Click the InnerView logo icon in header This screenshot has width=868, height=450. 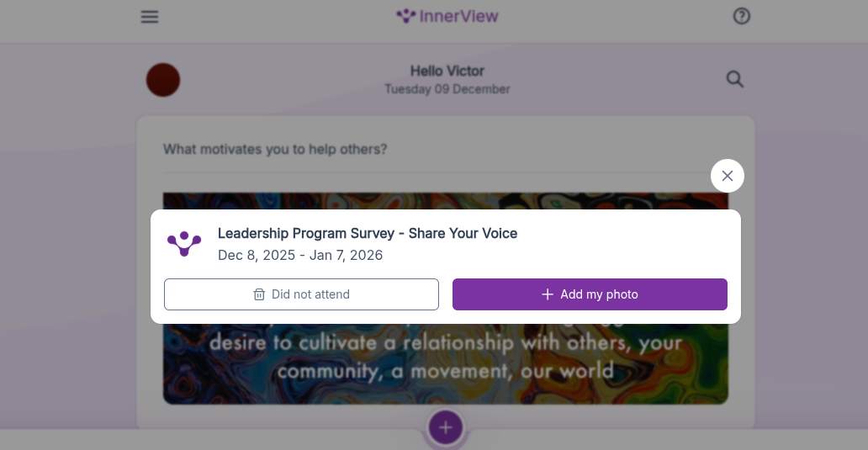click(x=406, y=16)
